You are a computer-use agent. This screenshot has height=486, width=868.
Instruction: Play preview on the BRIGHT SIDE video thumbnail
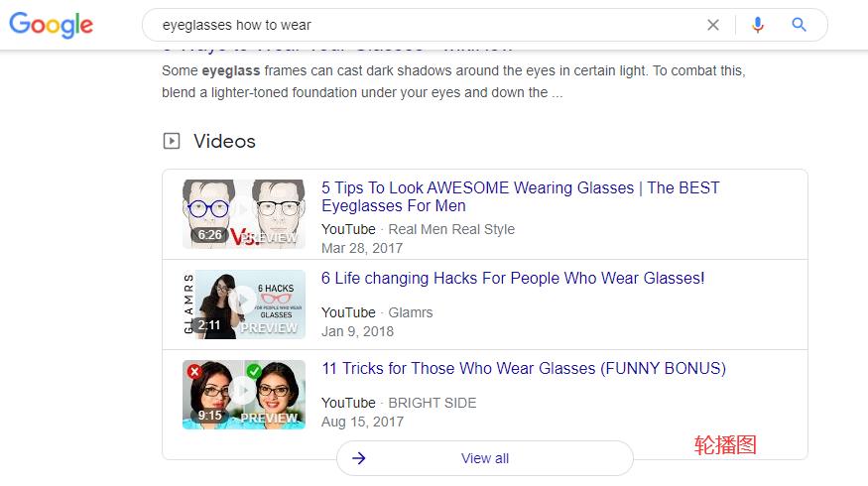click(243, 393)
